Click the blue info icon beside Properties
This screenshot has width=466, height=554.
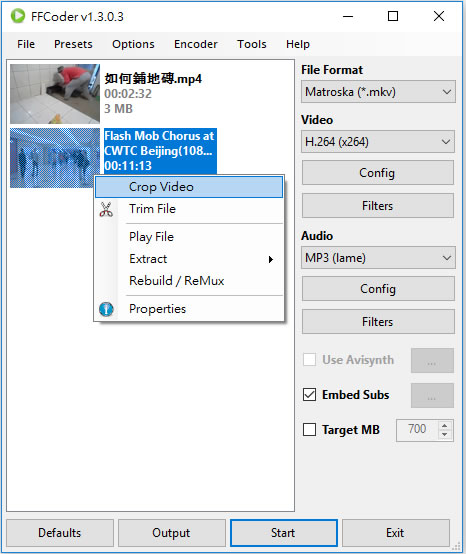[x=106, y=309]
